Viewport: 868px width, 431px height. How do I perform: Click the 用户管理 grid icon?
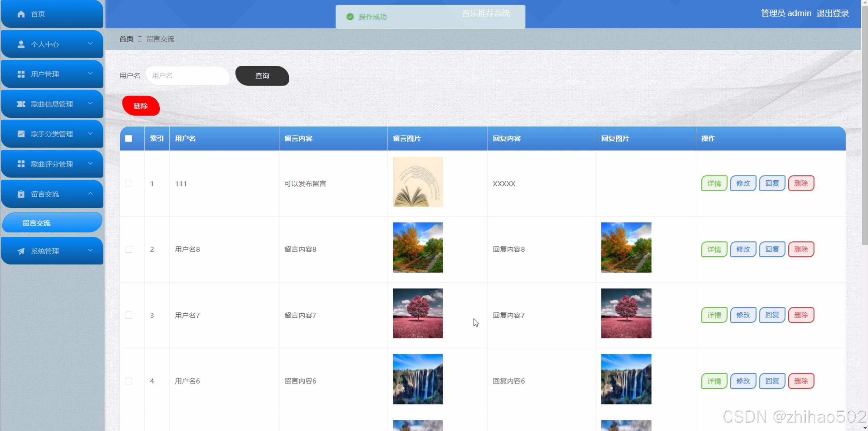(x=21, y=74)
